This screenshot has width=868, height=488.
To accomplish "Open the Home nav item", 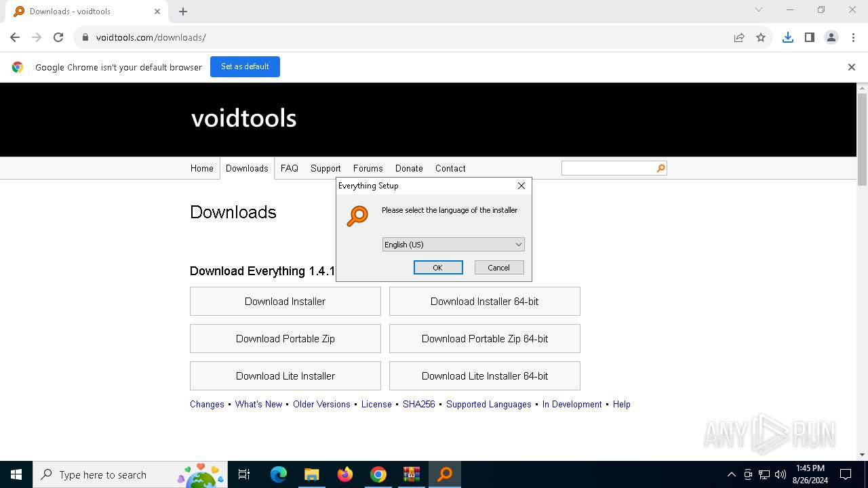I will (x=202, y=168).
